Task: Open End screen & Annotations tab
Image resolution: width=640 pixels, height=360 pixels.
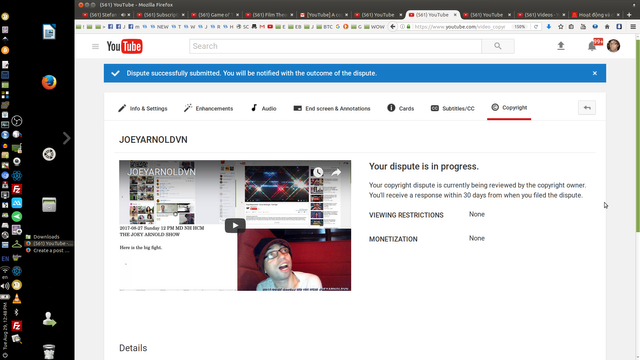Action: (332, 108)
